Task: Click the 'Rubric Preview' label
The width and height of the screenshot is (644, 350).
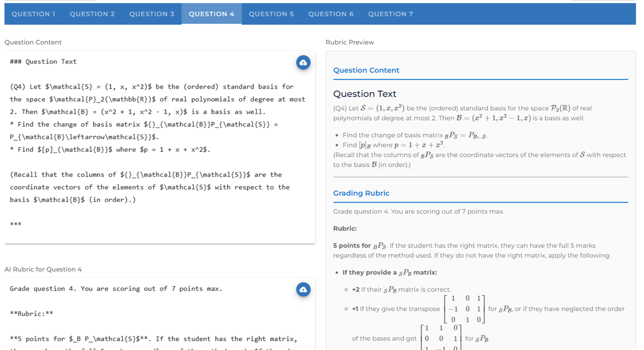Action: [350, 42]
